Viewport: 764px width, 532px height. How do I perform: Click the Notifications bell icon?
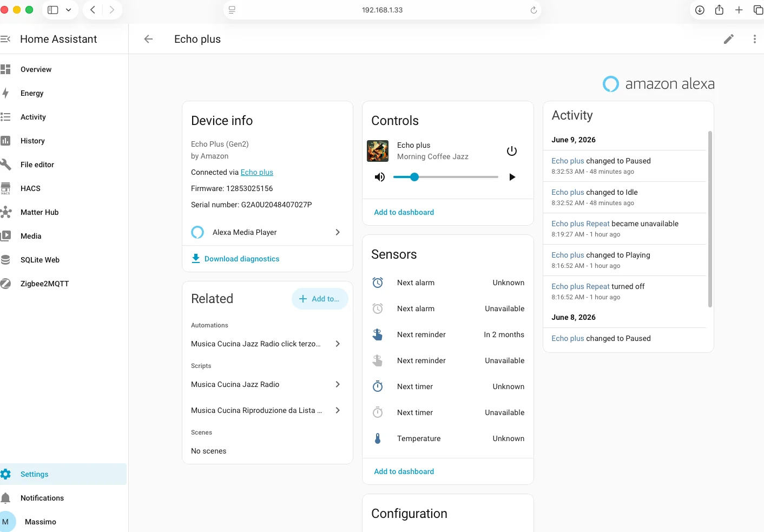point(5,498)
